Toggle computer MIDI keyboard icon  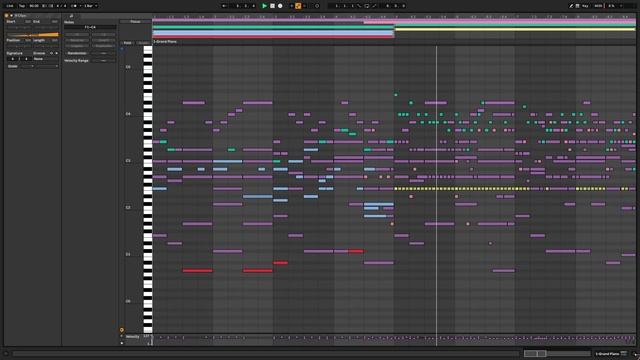(577, 6)
